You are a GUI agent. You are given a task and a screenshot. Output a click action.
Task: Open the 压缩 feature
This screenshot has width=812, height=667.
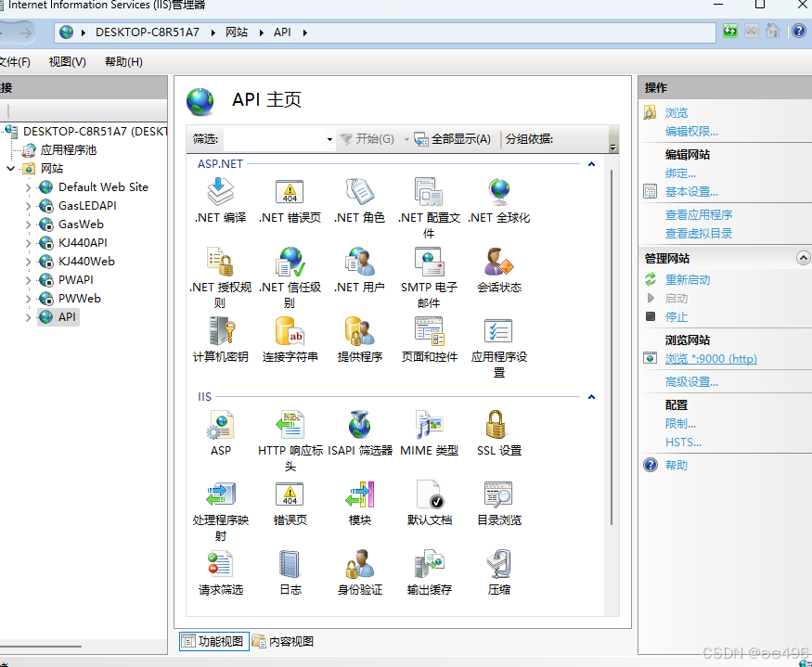pos(498,572)
